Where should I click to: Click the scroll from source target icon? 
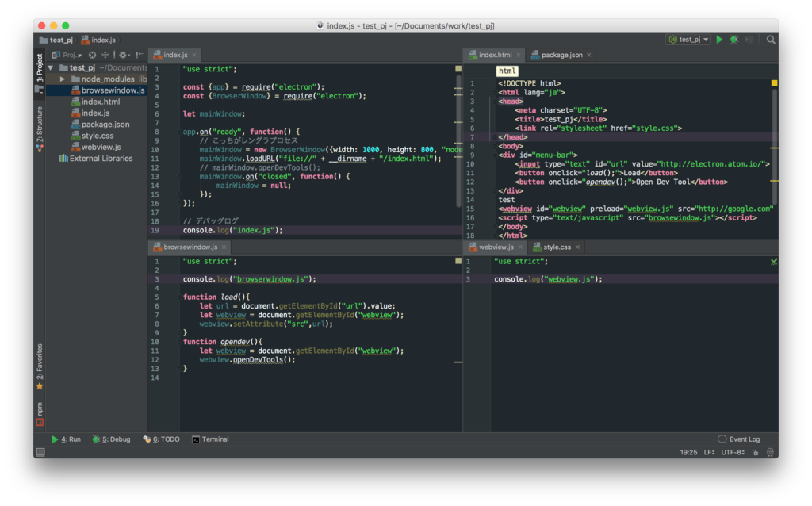92,55
